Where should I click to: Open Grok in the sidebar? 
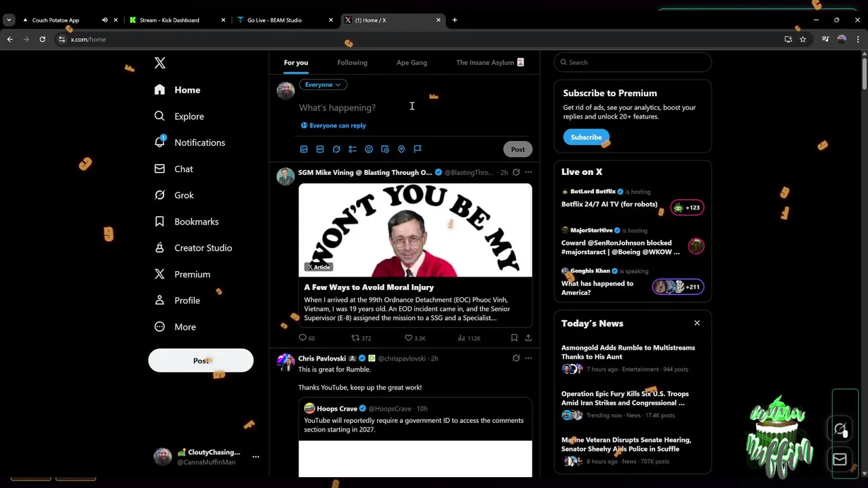point(174,195)
